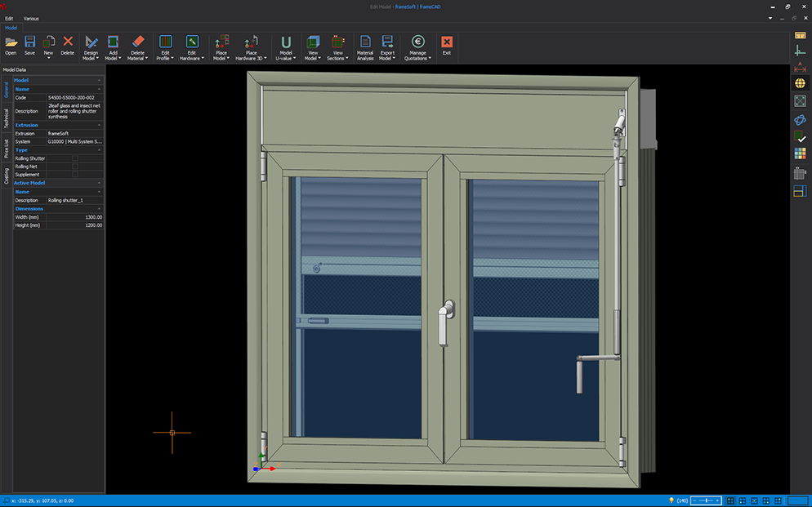Click the green panel checkmark icon
This screenshot has height=507, width=812.
tap(800, 136)
